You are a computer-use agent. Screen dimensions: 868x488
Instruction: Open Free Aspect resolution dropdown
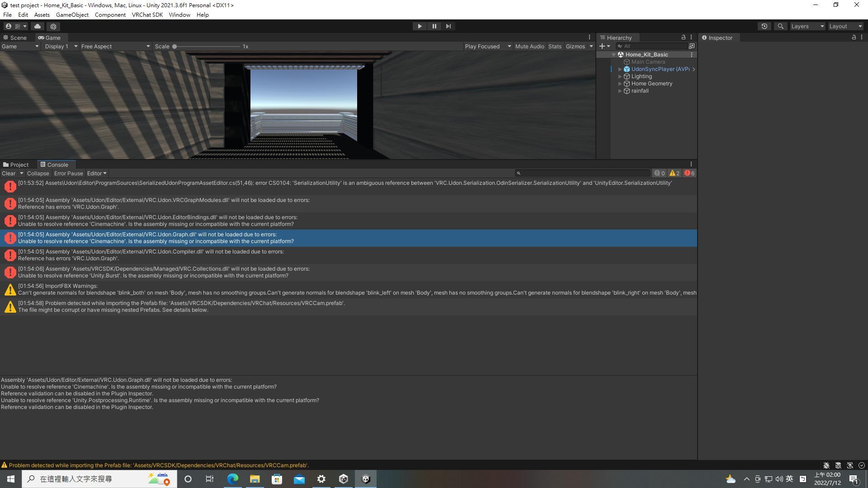[x=115, y=46]
